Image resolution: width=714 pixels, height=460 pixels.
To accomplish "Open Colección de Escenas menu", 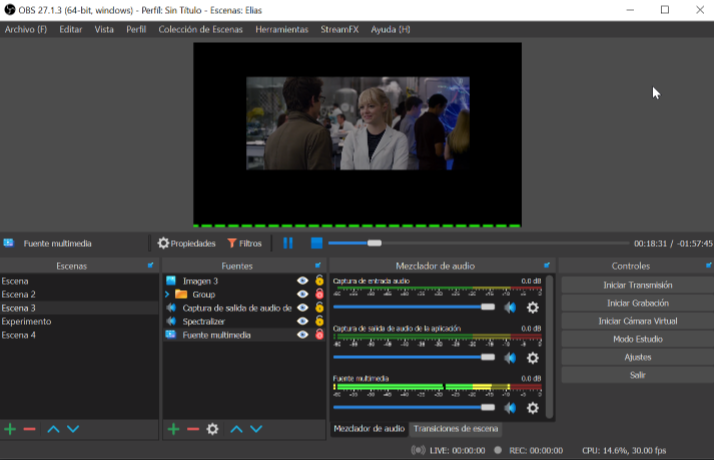I will (200, 30).
